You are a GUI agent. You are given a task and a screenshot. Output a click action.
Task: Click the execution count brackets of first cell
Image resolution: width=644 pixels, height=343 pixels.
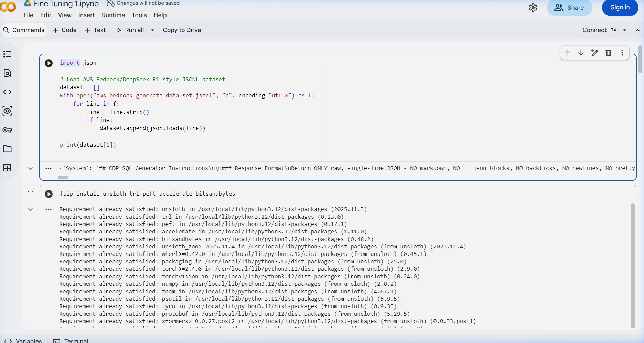31,59
